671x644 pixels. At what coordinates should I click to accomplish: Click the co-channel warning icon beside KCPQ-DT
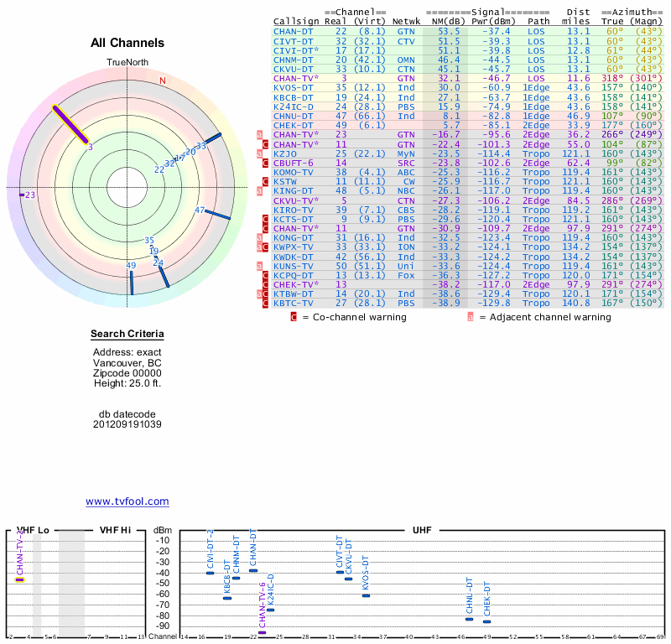coord(266,274)
